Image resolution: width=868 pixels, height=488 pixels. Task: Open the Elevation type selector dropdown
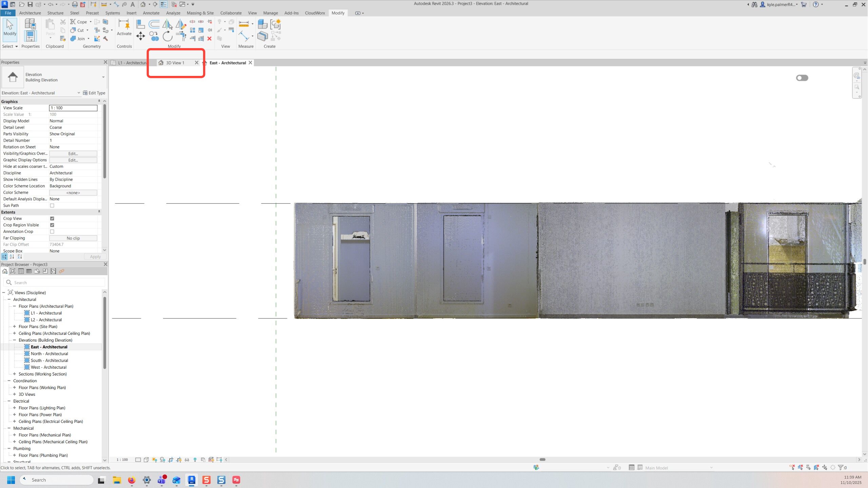point(103,77)
